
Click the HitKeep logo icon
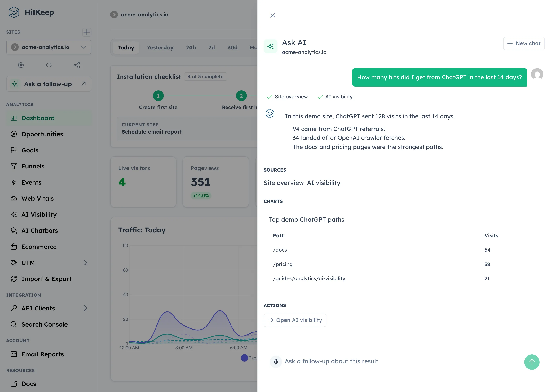(x=14, y=12)
